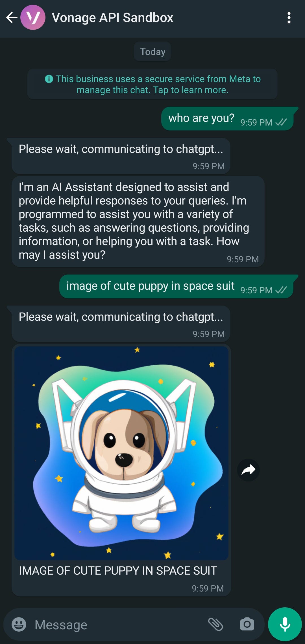Tap the back arrow icon
The image size is (305, 644).
[x=12, y=17]
